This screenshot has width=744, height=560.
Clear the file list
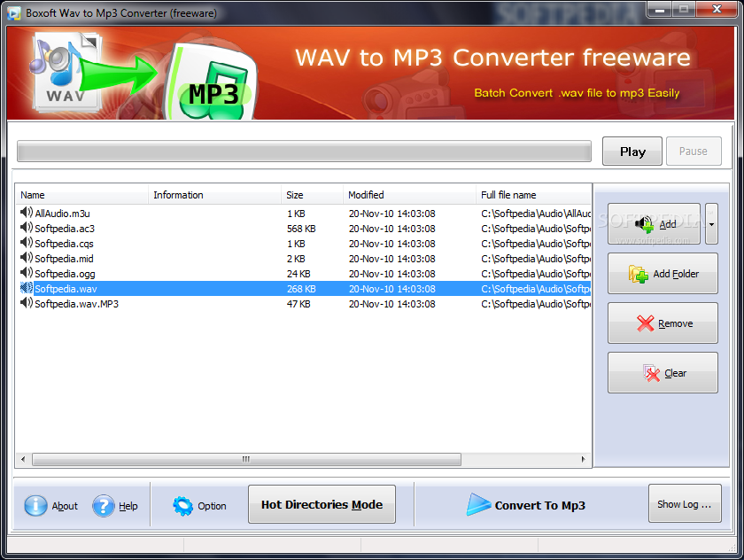pyautogui.click(x=663, y=373)
